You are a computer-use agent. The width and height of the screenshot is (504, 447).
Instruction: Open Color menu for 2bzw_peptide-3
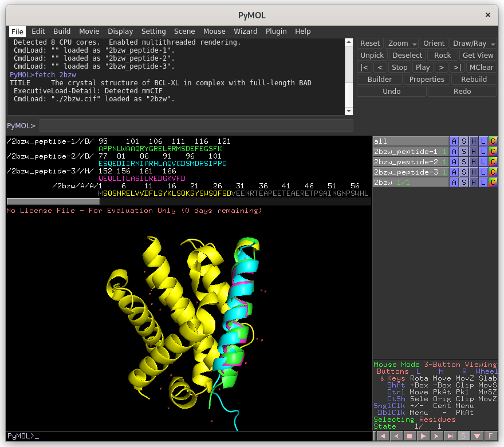493,172
